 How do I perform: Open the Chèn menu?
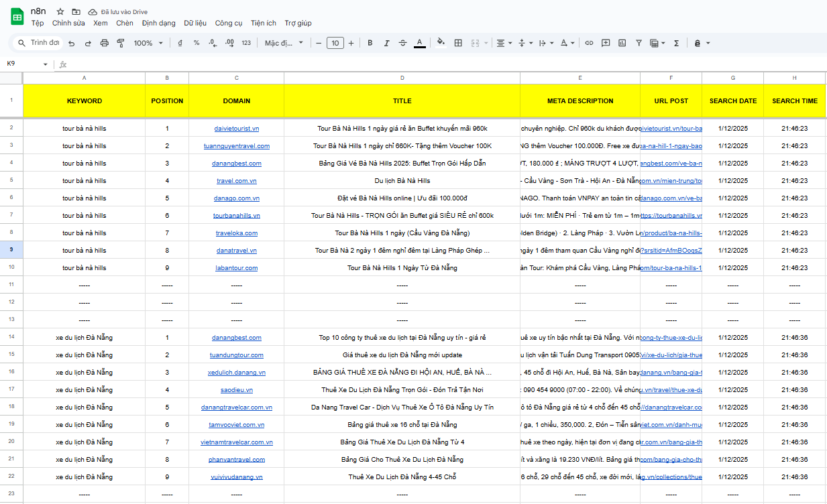[x=125, y=23]
